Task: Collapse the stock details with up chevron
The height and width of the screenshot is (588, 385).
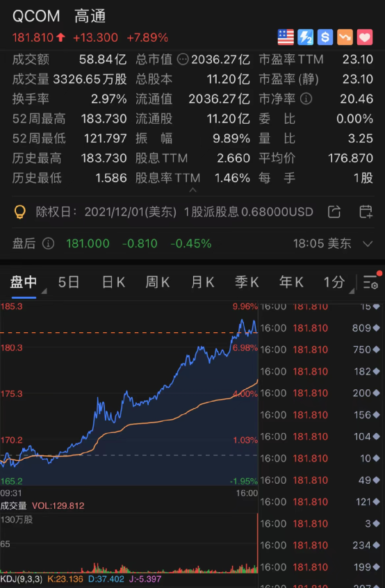Action: (192, 190)
